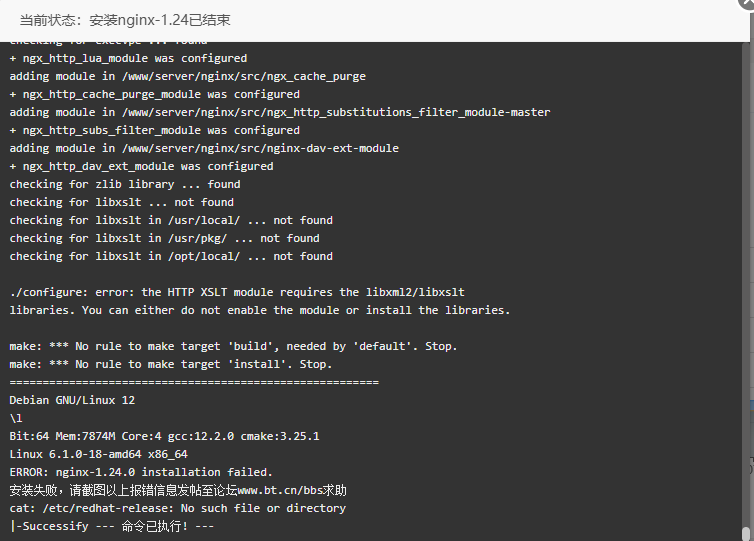
Task: Click the 'cat: /etc/redhat-release' error line
Action: 177,508
